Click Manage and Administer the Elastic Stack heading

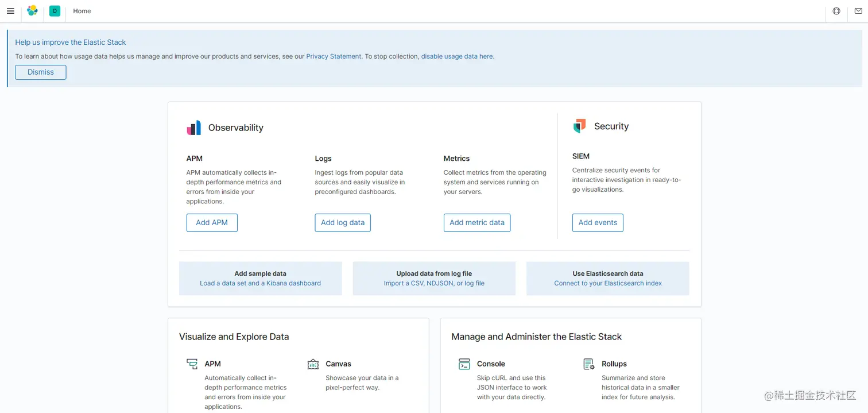(537, 337)
